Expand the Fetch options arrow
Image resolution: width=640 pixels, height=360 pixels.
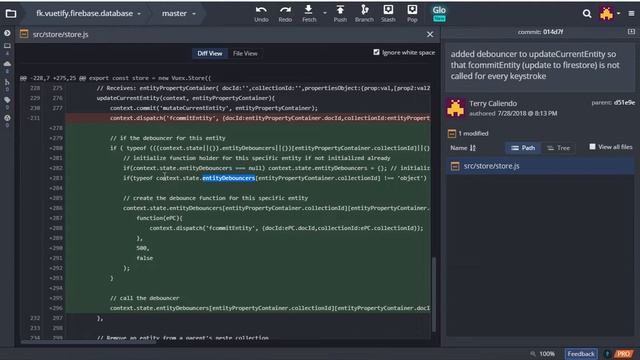tap(325, 13)
